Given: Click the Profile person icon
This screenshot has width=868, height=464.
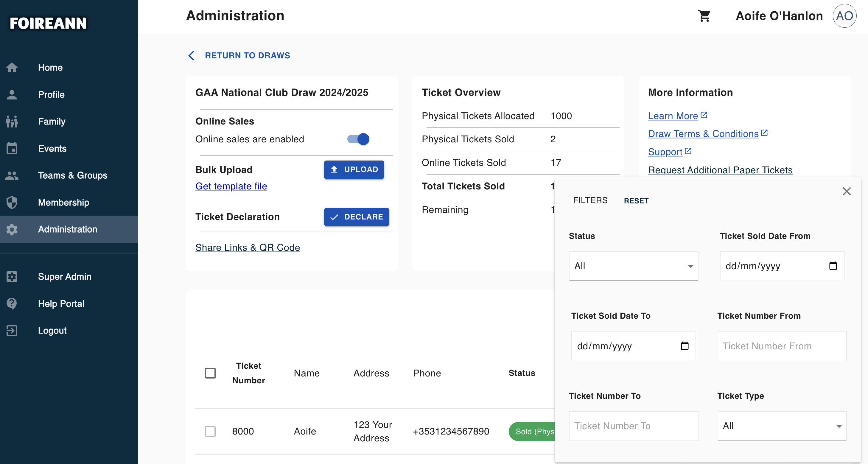Looking at the screenshot, I should pyautogui.click(x=12, y=94).
